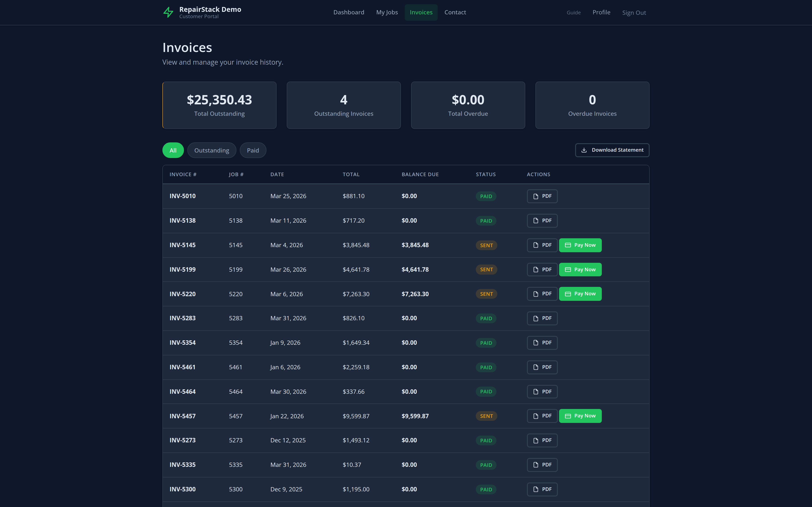The image size is (812, 507).
Task: Click the download icon in Download Statement
Action: coord(584,150)
